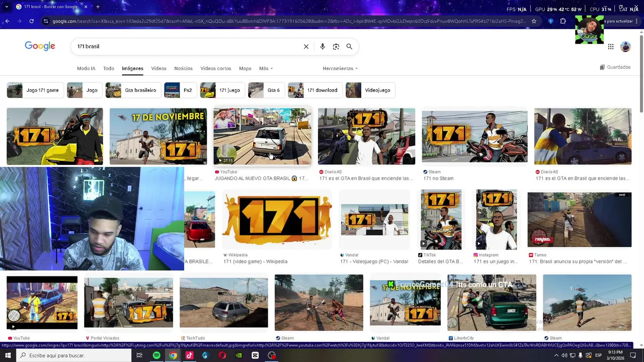This screenshot has width=644, height=362.
Task: Select the '171 download' filter chip
Action: click(x=314, y=90)
